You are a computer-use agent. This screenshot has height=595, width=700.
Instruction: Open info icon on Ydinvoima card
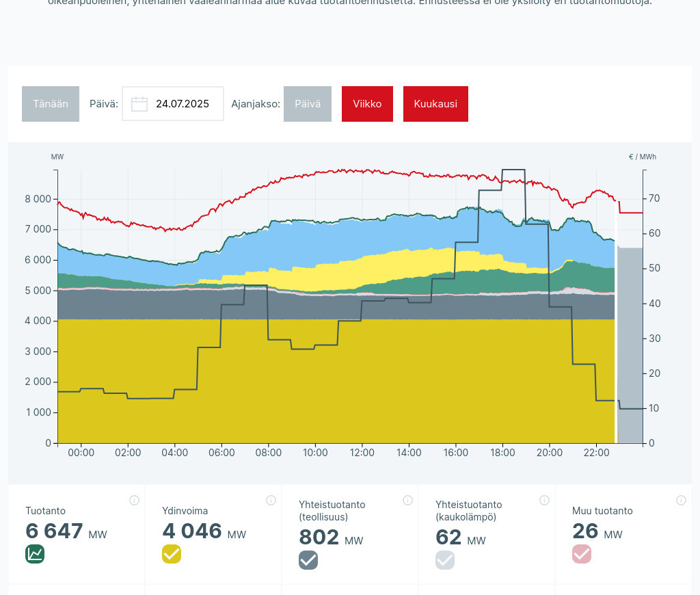pos(271,500)
